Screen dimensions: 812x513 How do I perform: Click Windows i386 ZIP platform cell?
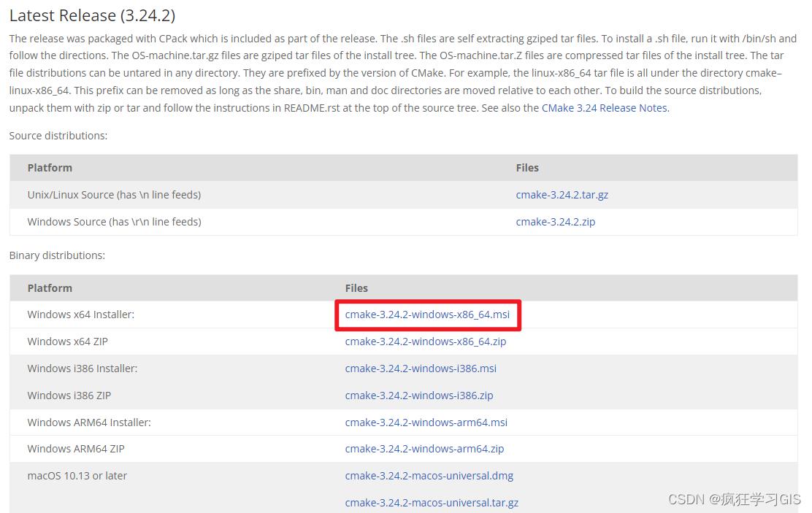(x=69, y=395)
